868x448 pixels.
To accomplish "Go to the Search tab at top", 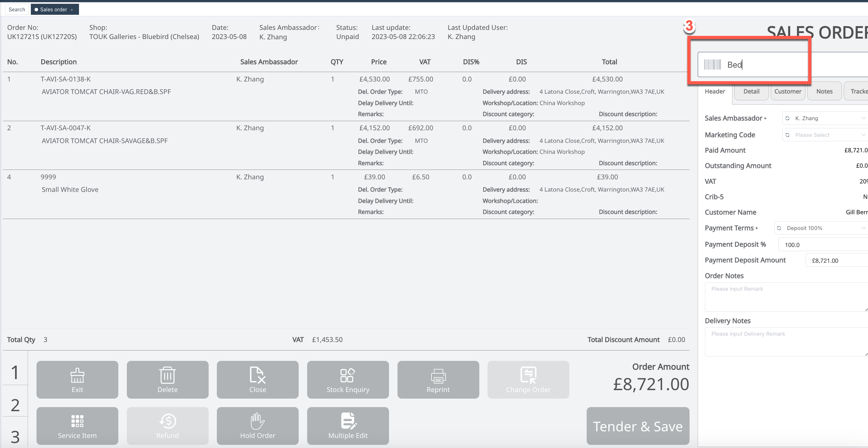I will tap(17, 9).
